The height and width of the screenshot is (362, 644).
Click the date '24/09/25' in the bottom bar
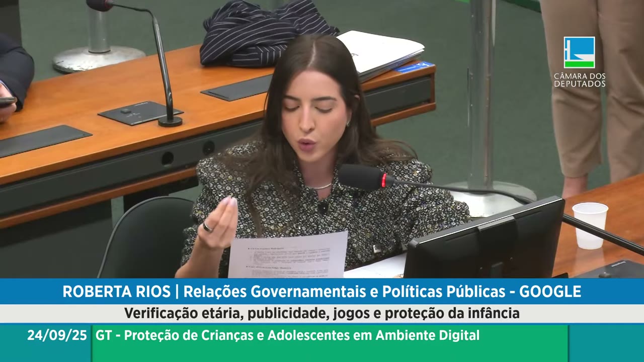[x=57, y=335]
